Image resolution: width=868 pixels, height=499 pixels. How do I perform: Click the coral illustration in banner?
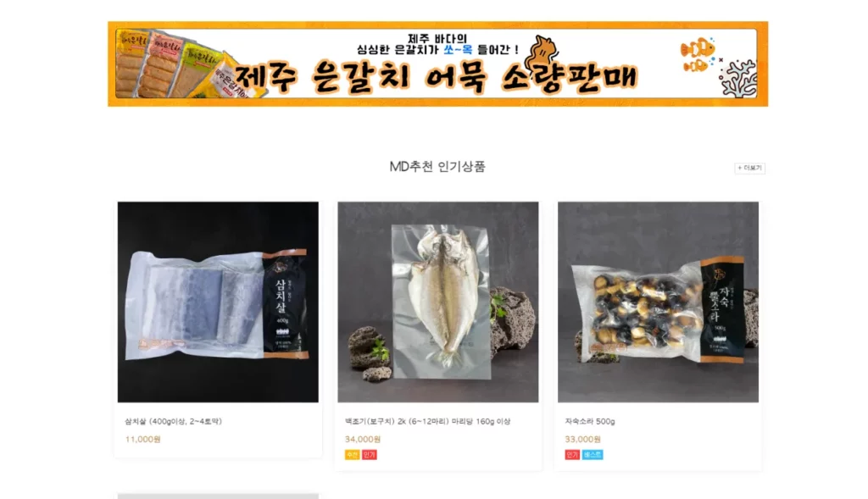click(x=737, y=80)
